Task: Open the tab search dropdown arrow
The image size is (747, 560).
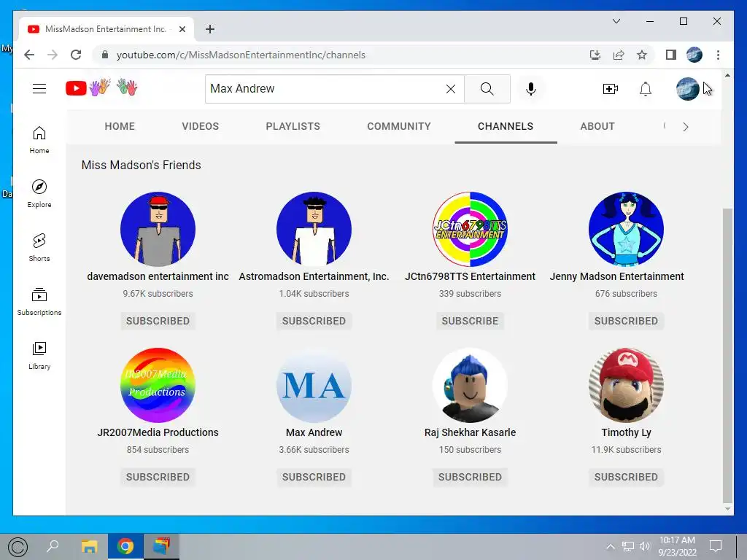Action: 616,21
